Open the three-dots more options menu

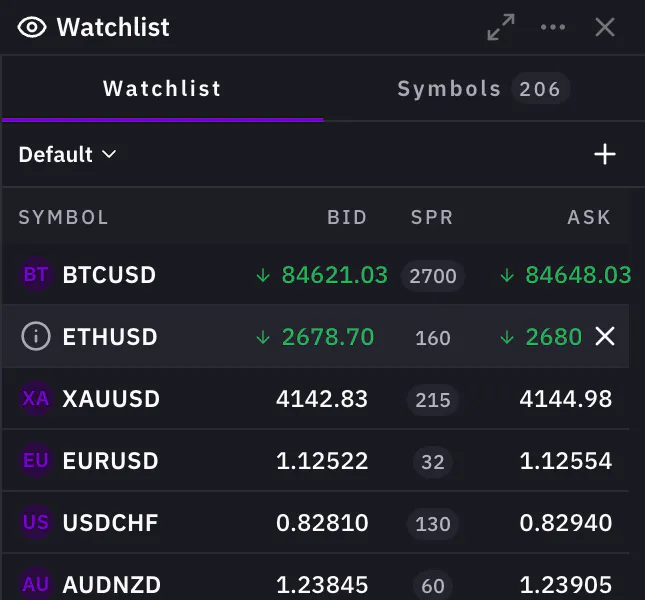(553, 28)
